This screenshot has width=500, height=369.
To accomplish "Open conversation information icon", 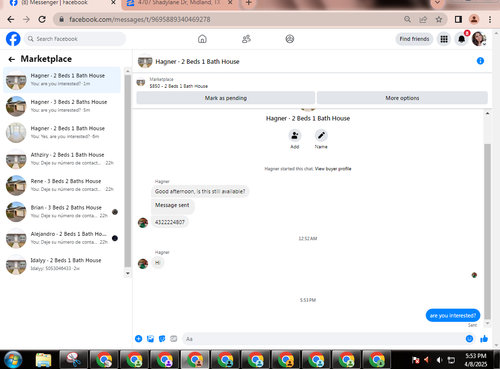I will pyautogui.click(x=480, y=61).
